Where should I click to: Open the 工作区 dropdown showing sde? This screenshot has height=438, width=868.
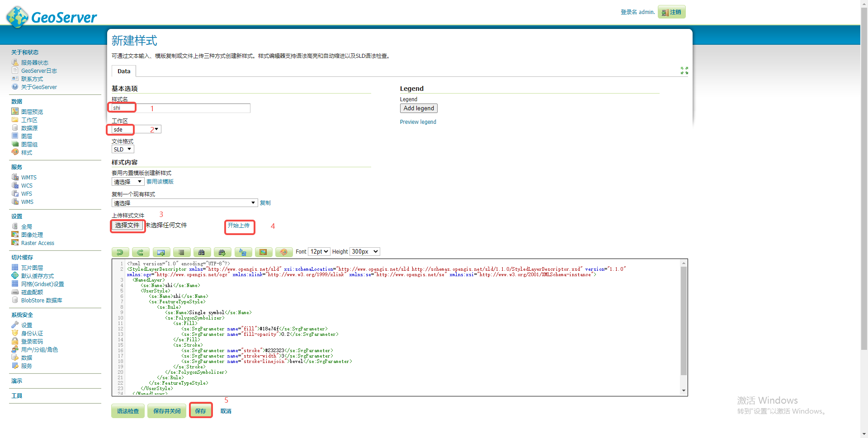137,130
